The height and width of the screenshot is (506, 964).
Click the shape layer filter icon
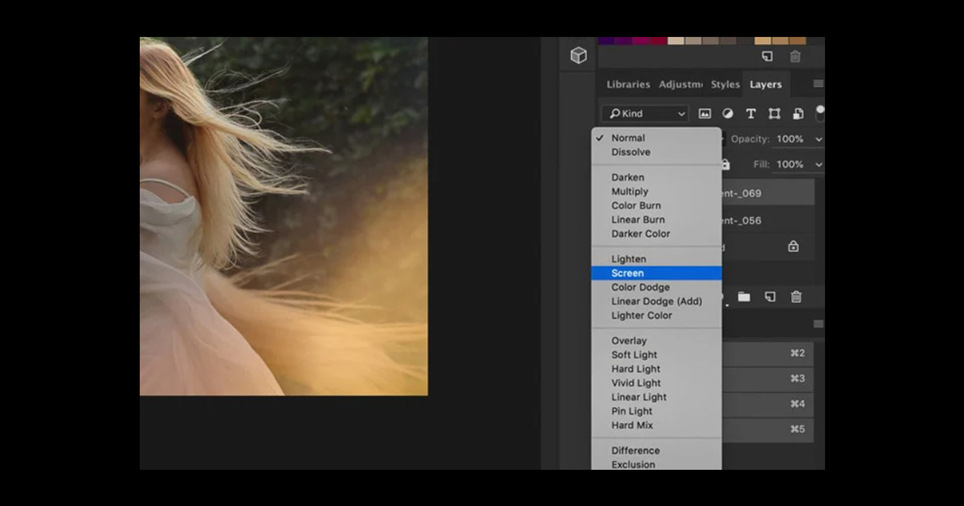[774, 113]
